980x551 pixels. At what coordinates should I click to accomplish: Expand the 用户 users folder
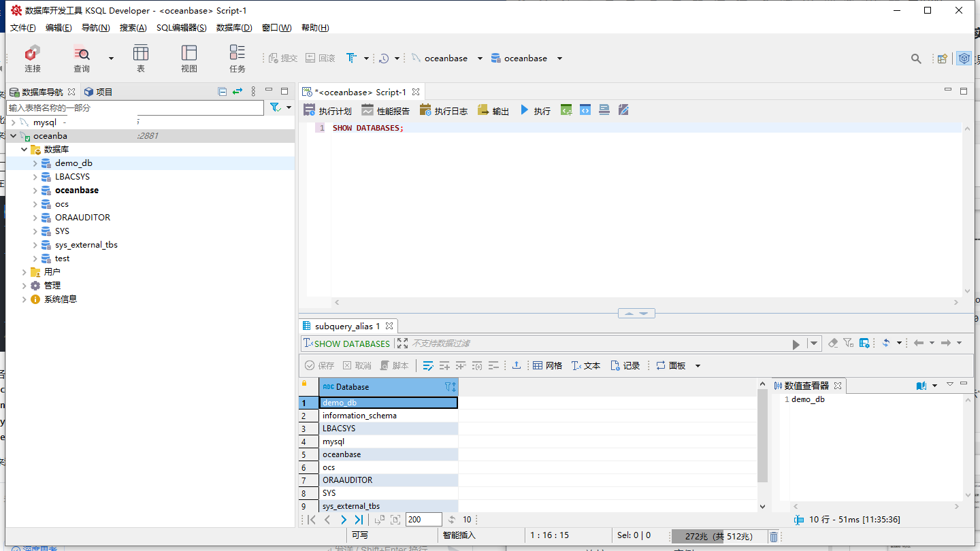click(x=24, y=272)
